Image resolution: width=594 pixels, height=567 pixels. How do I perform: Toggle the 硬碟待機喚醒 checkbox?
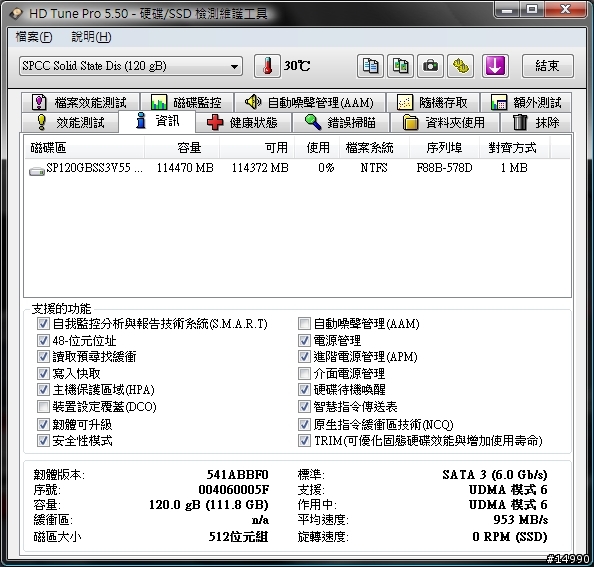pos(304,390)
